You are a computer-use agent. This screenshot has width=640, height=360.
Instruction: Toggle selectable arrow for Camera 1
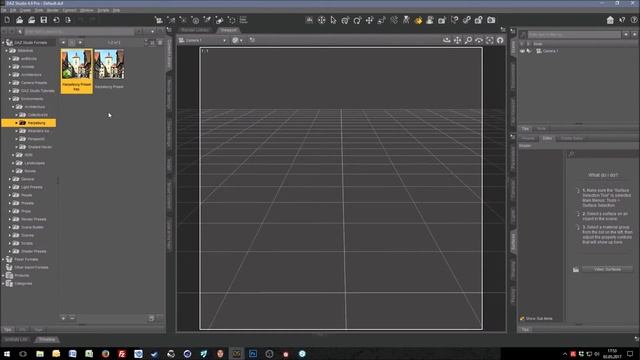(529, 51)
